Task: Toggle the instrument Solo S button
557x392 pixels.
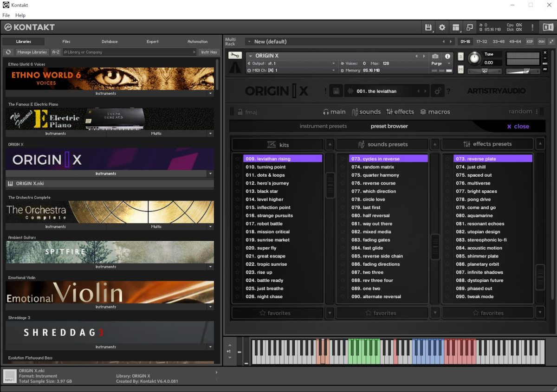Action: tap(460, 57)
